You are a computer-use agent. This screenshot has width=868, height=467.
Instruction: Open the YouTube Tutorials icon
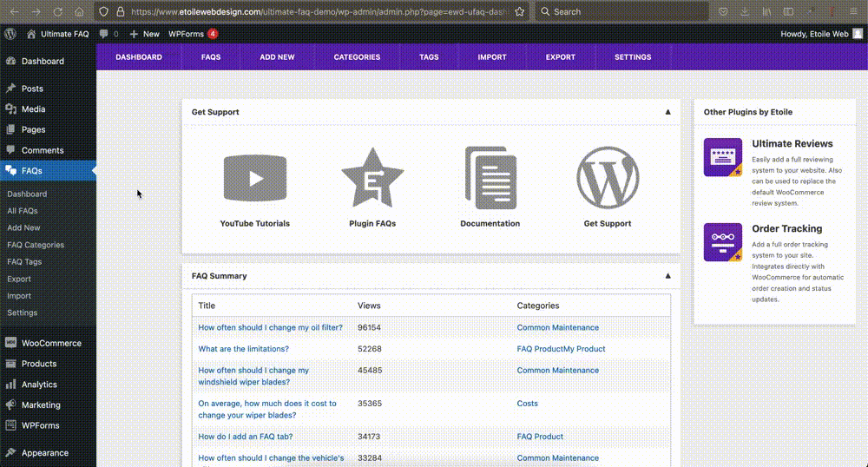click(x=254, y=178)
